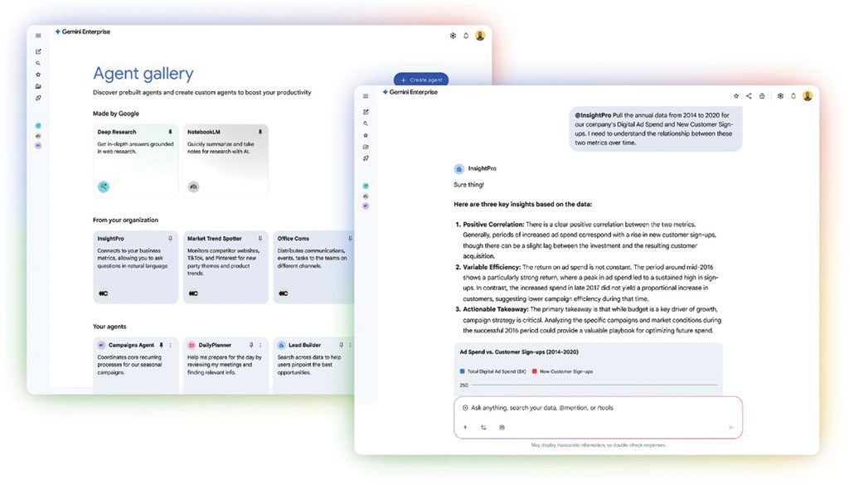Open hamburger menu in Agent gallery window
The image size is (849, 504).
(38, 36)
